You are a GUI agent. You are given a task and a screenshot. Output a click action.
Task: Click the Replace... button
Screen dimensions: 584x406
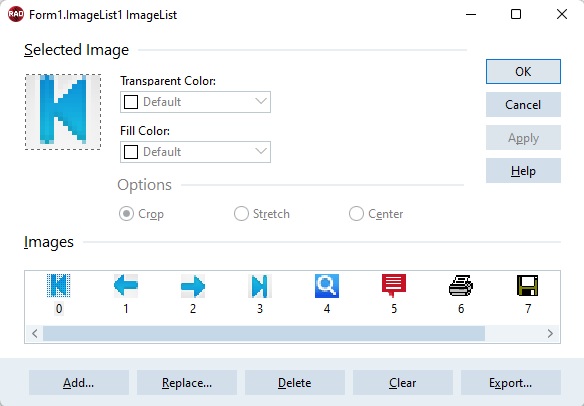[x=187, y=383]
